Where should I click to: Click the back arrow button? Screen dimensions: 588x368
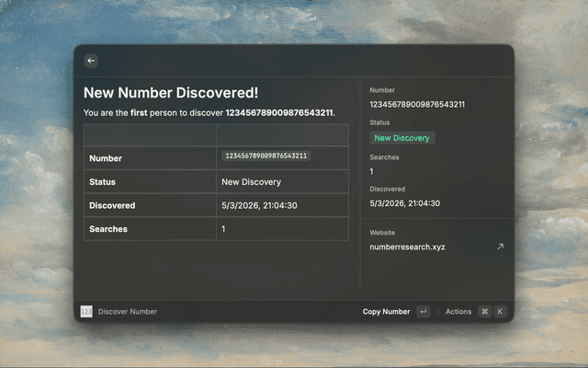(x=90, y=61)
